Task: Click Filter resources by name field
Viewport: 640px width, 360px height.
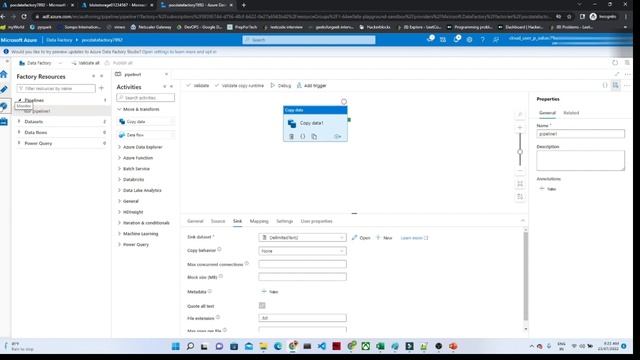Action: [56, 88]
